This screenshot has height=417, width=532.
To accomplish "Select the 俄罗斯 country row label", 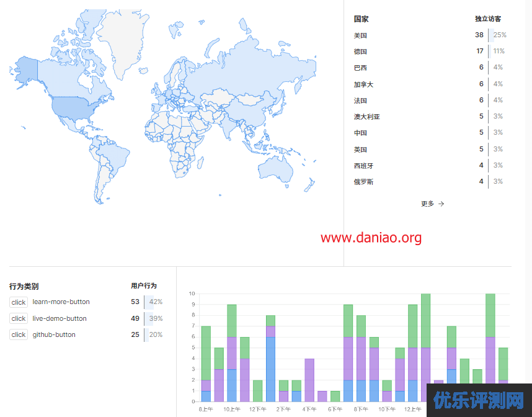I will 363,182.
